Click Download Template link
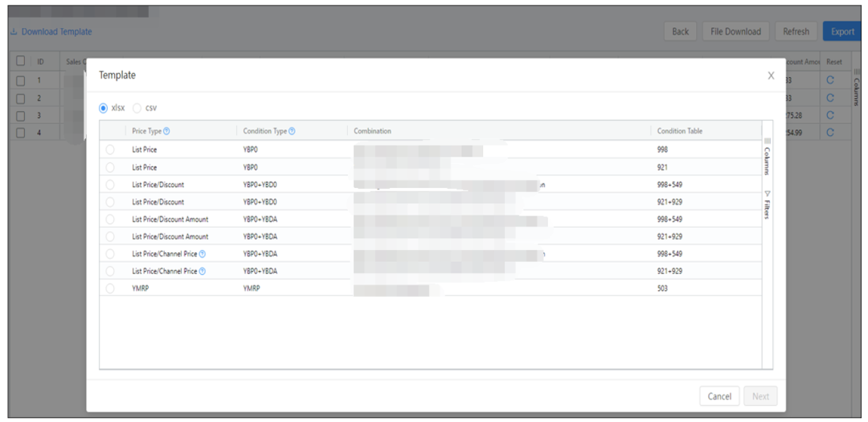Image resolution: width=868 pixels, height=422 pixels. [51, 31]
